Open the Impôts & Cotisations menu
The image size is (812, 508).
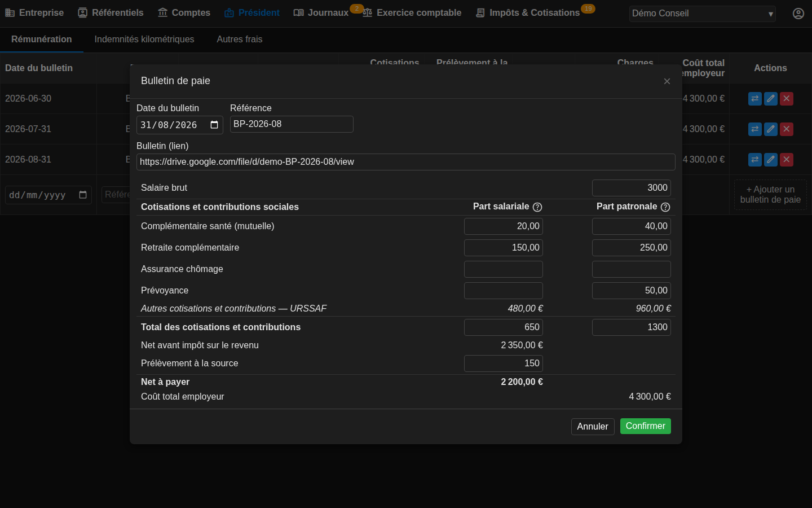(528, 12)
